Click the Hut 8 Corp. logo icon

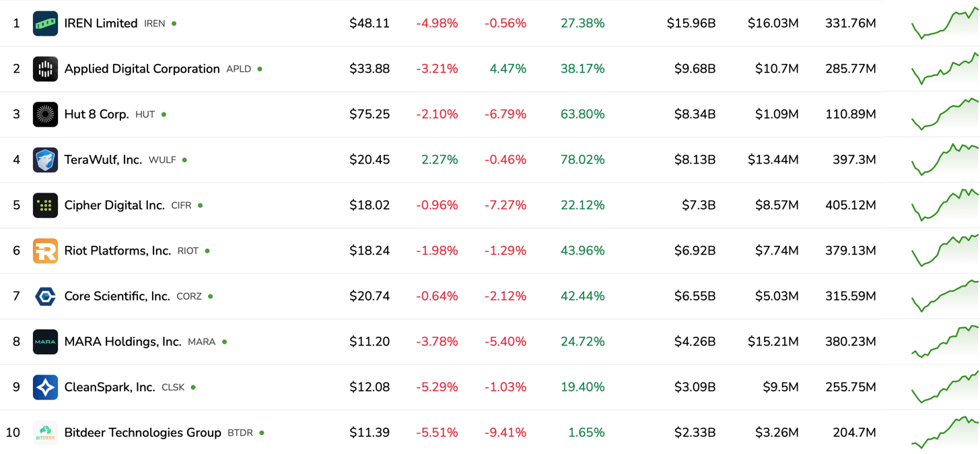point(45,115)
